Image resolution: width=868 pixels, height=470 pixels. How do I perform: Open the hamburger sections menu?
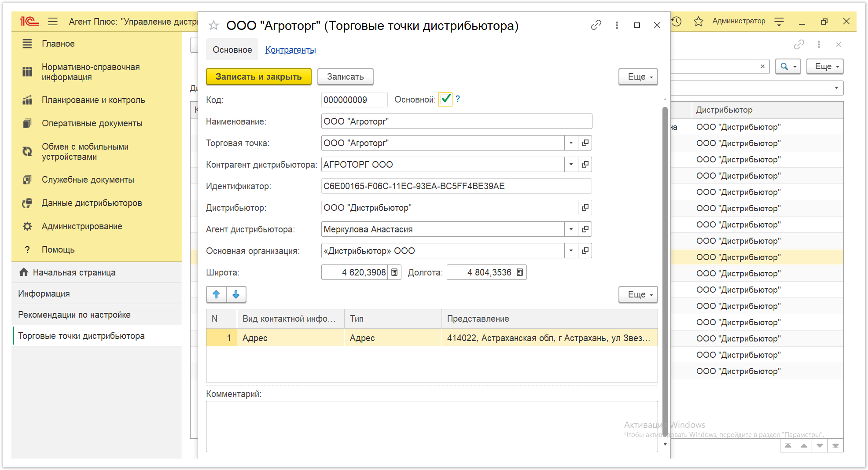[53, 21]
